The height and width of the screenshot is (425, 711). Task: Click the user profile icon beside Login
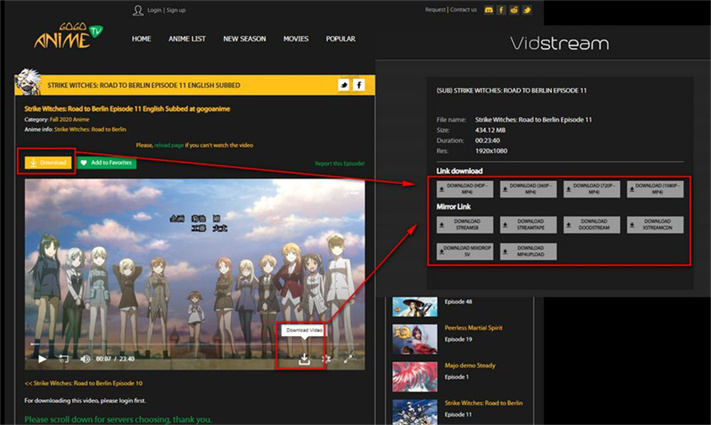pos(138,10)
